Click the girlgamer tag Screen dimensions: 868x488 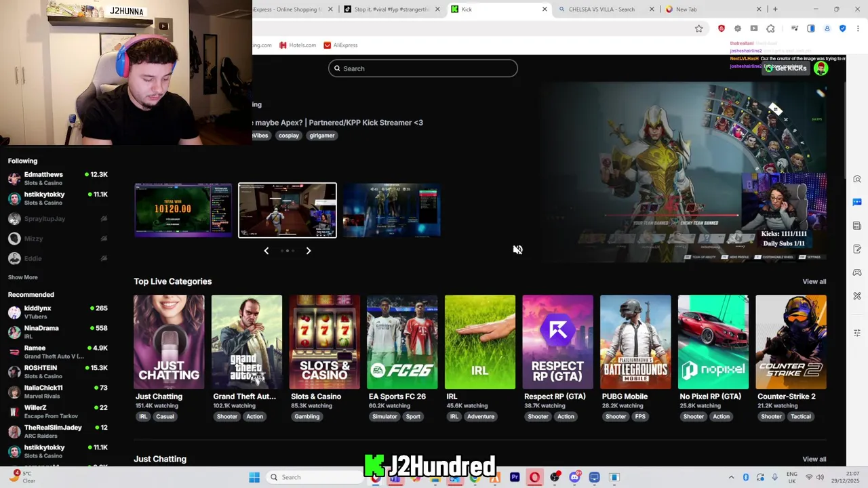321,136
